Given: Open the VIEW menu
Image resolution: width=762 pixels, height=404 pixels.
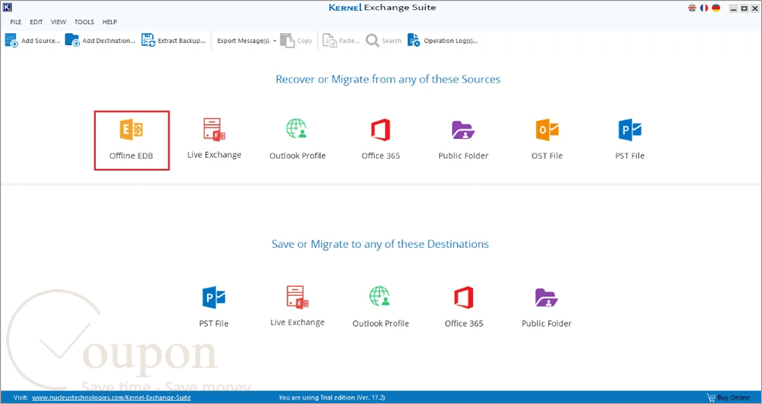Looking at the screenshot, I should click(59, 22).
